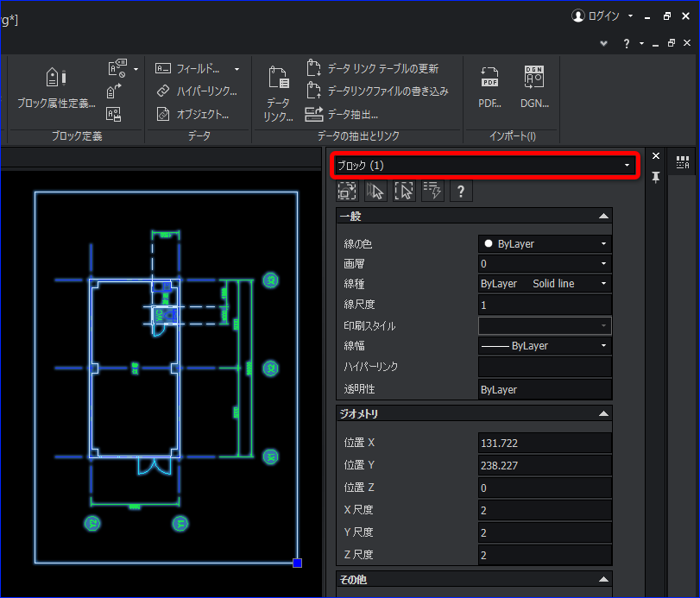Open the DGN import tool
Viewport: 700px width, 598px height.
[x=534, y=87]
